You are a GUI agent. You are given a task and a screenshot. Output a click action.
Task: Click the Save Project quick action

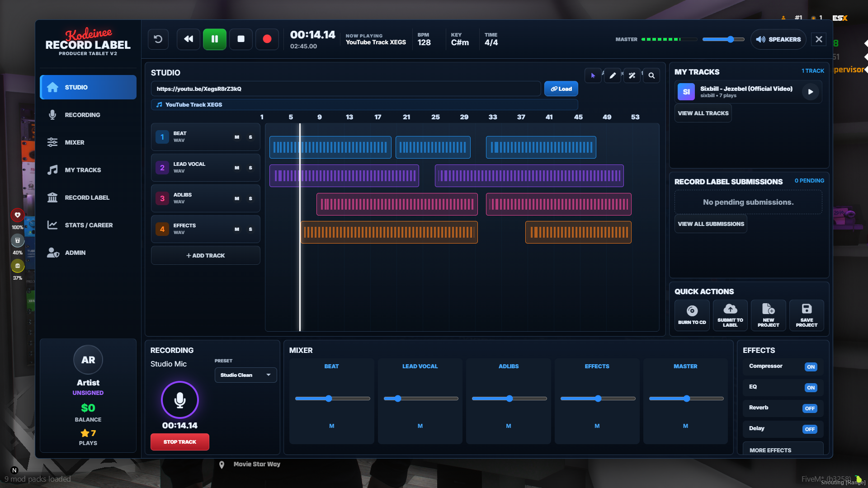[807, 315]
